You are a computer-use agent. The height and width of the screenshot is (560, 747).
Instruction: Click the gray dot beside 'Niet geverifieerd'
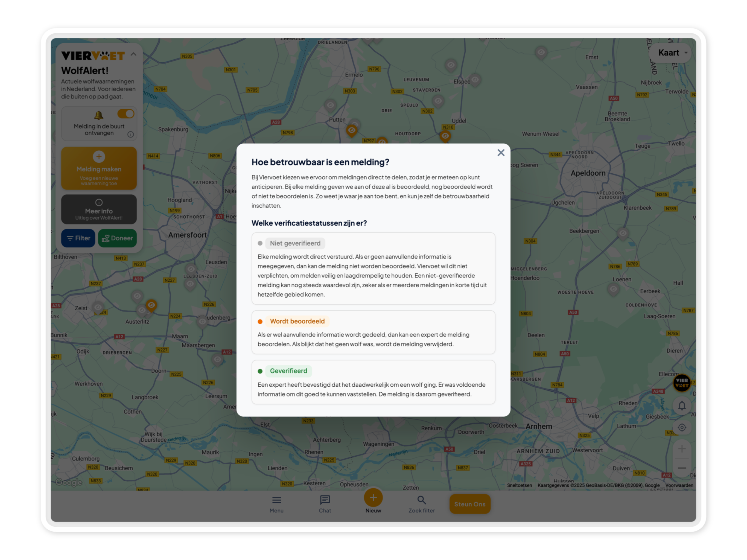(260, 243)
